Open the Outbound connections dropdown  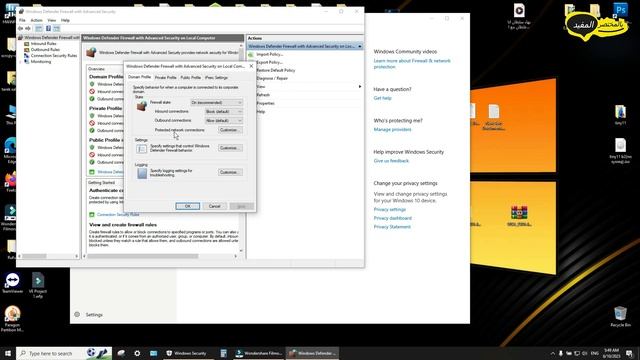pyautogui.click(x=224, y=121)
